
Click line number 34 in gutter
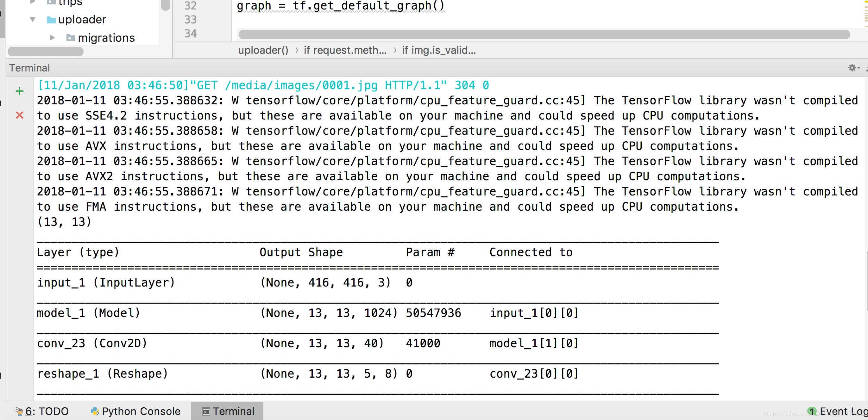(x=190, y=33)
